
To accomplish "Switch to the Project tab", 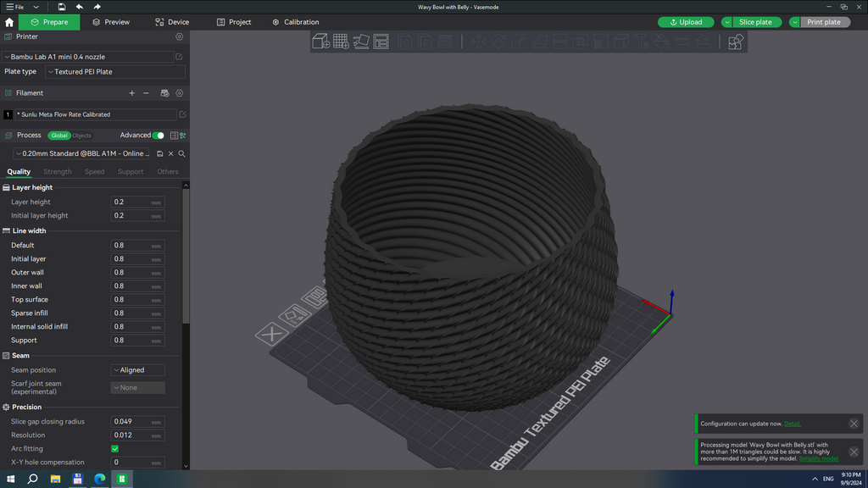I will tap(234, 22).
